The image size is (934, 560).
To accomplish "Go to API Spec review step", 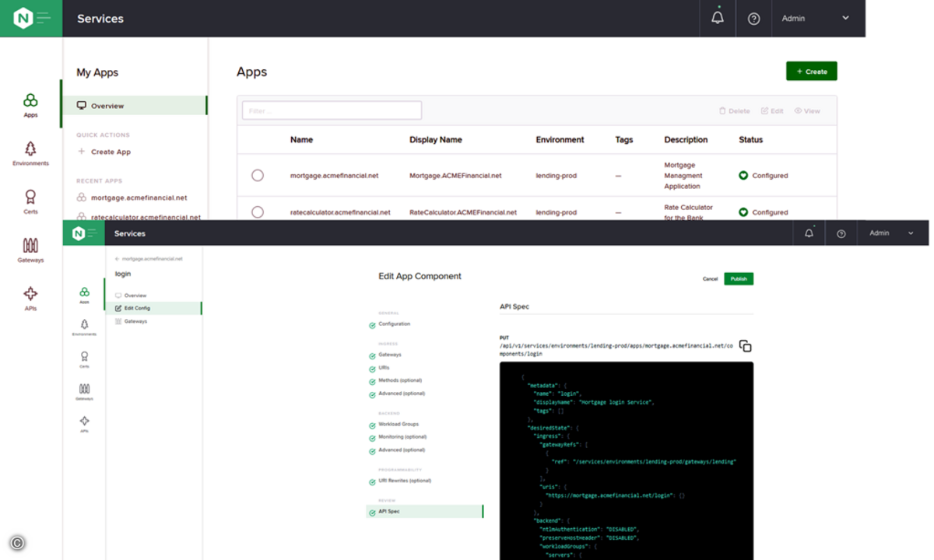I will click(425, 512).
